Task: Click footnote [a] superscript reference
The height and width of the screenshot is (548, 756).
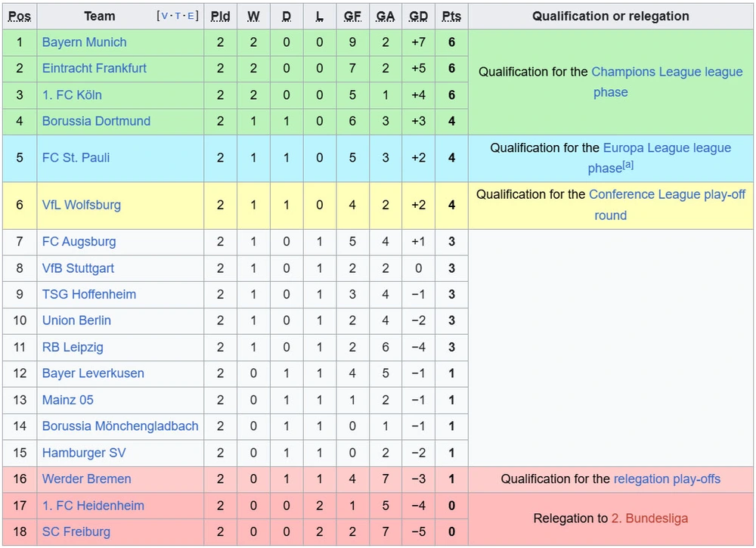Action: [x=627, y=165]
